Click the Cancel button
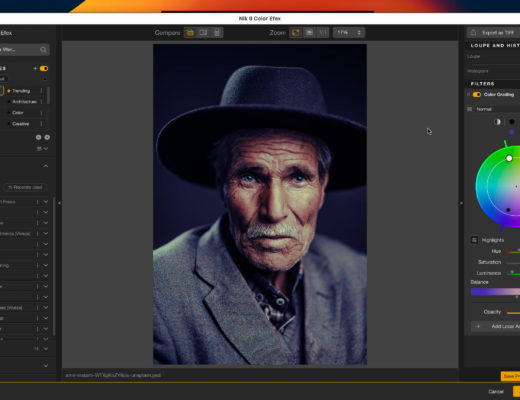This screenshot has height=400, width=520. pos(496,391)
